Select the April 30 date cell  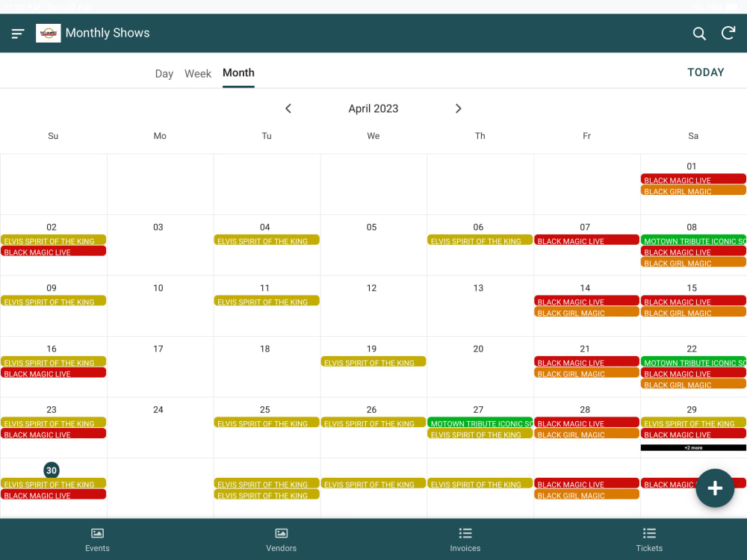(x=52, y=470)
